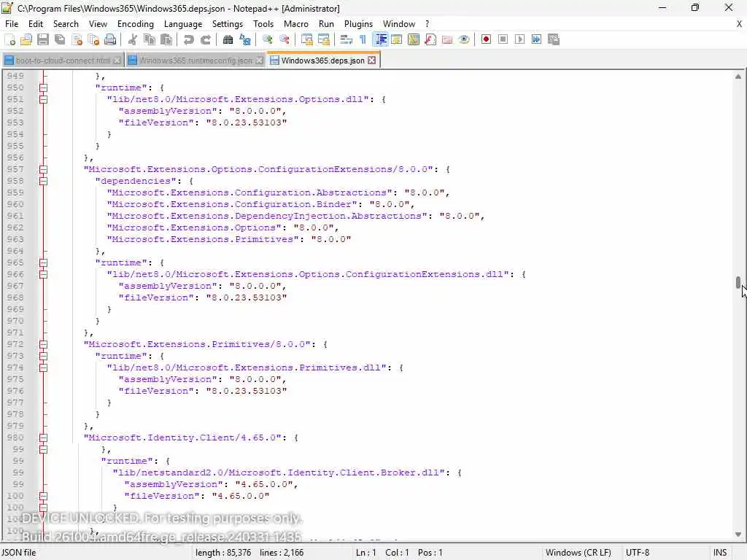
Task: Redo the last undone action
Action: click(205, 39)
